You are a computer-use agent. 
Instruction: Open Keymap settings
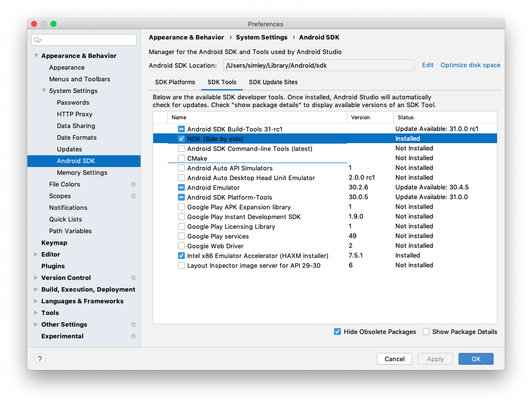coord(54,242)
